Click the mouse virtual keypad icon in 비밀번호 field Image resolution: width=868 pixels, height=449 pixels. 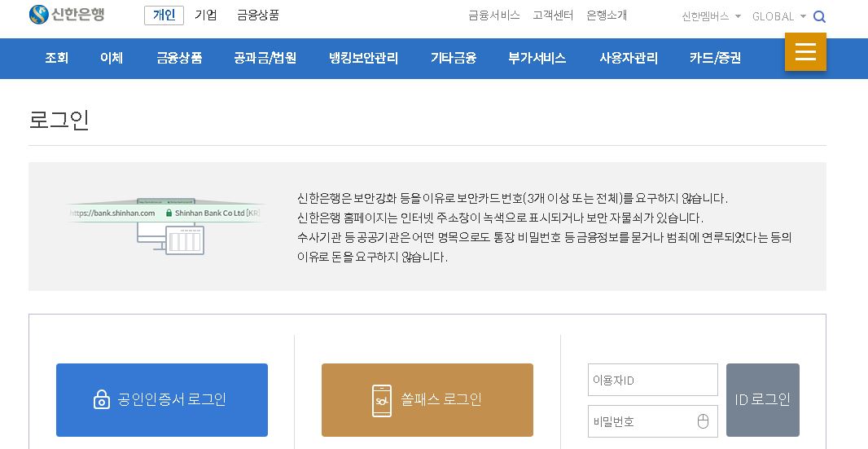coord(703,421)
